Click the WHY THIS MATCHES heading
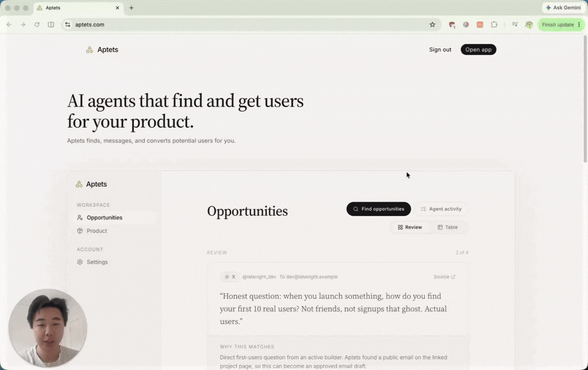 (x=247, y=347)
